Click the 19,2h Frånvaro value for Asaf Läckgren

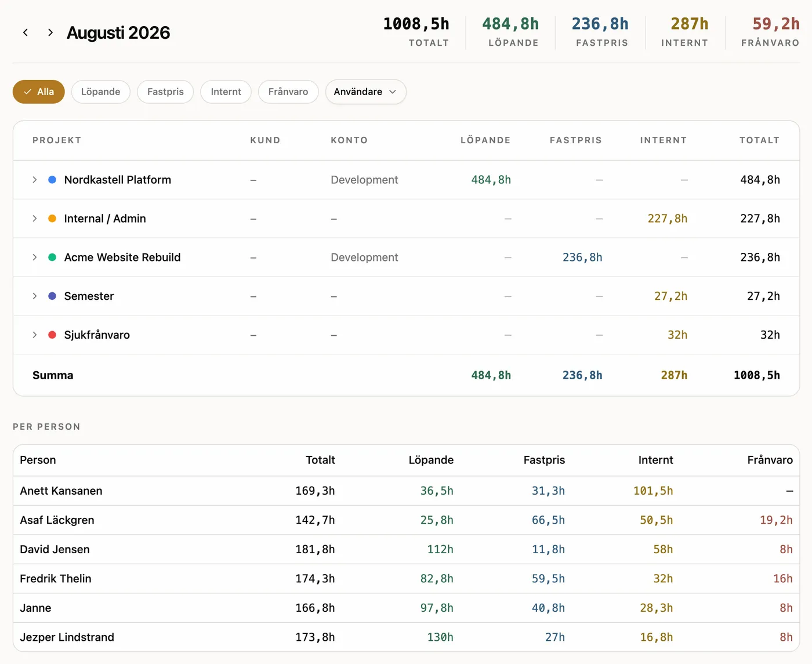click(776, 520)
